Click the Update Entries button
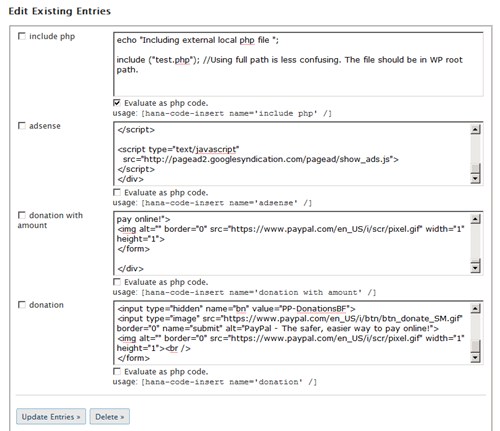 click(x=51, y=417)
